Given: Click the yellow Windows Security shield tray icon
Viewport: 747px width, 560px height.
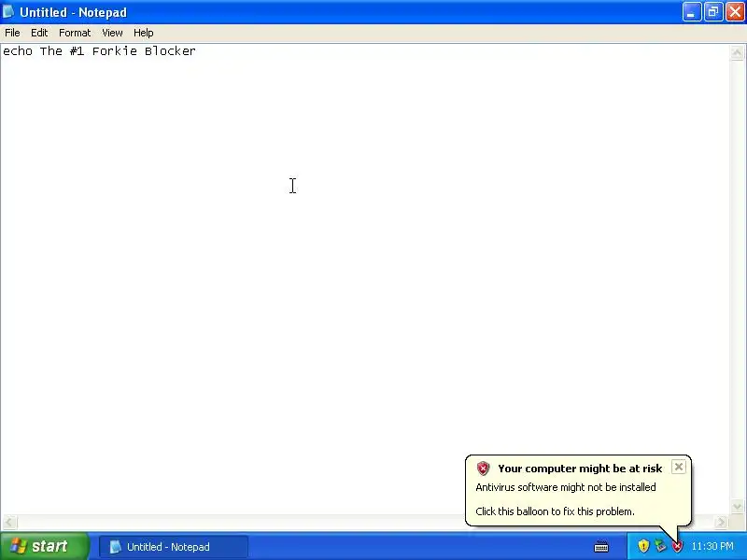Looking at the screenshot, I should pyautogui.click(x=643, y=546).
